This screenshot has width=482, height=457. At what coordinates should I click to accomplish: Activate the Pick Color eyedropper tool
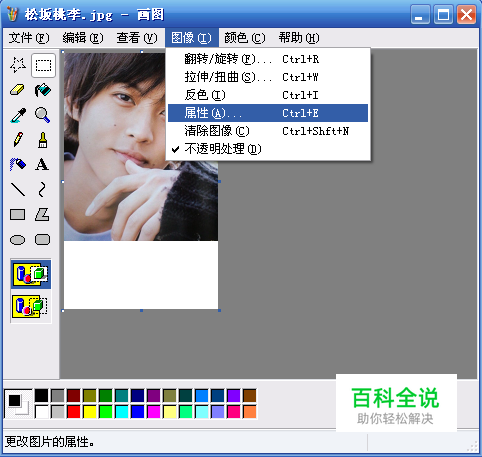point(18,115)
